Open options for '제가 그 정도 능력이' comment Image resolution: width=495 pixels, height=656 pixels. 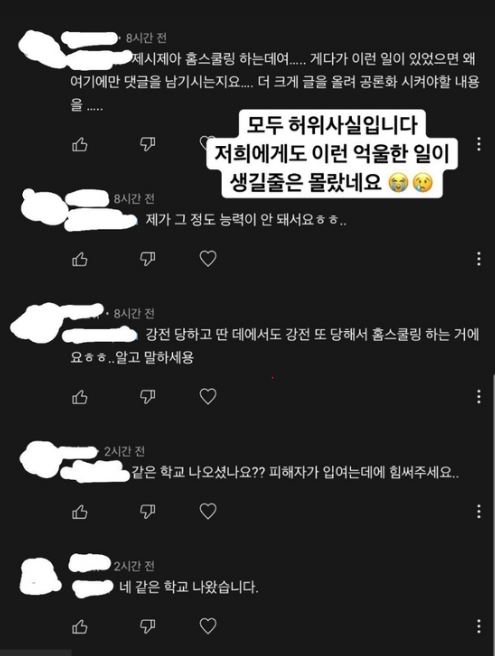[479, 259]
